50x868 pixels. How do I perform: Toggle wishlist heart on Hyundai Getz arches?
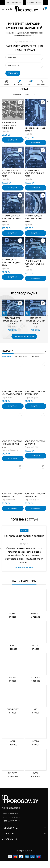pos(20,241)
